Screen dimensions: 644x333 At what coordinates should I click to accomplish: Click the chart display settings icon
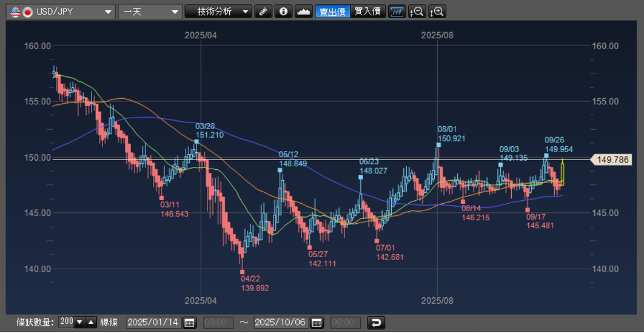(397, 12)
